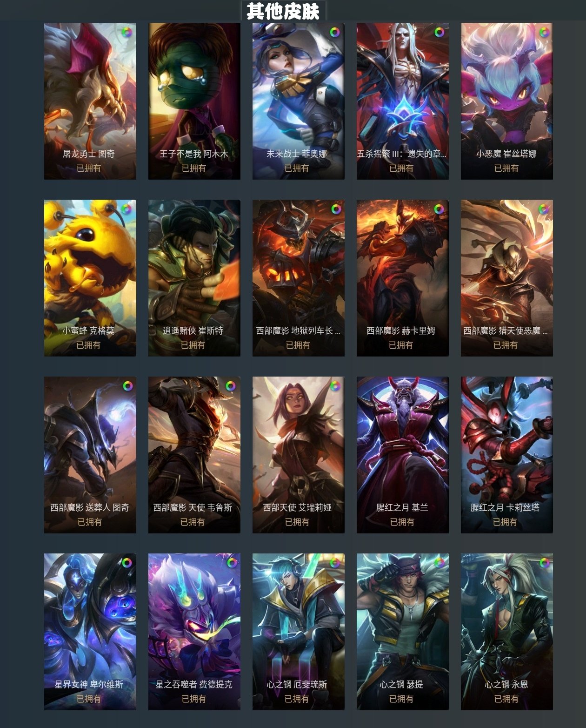Viewport: 586px width, 728px height.
Task: Select the 腥红之月 基兰 skin thumbnail
Action: tap(403, 455)
